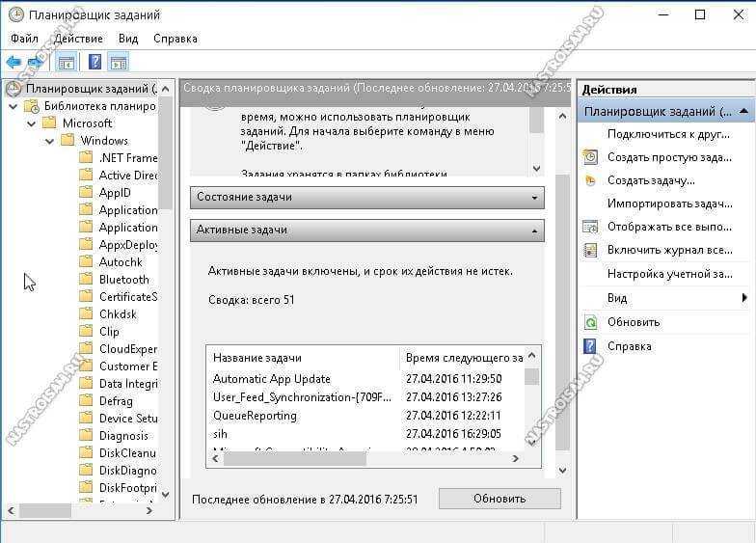Click the green 'Обновить' refresh icon

tap(590, 322)
